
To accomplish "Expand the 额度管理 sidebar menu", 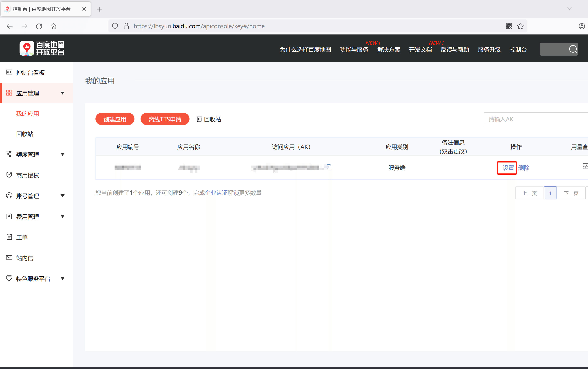I will click(x=63, y=154).
